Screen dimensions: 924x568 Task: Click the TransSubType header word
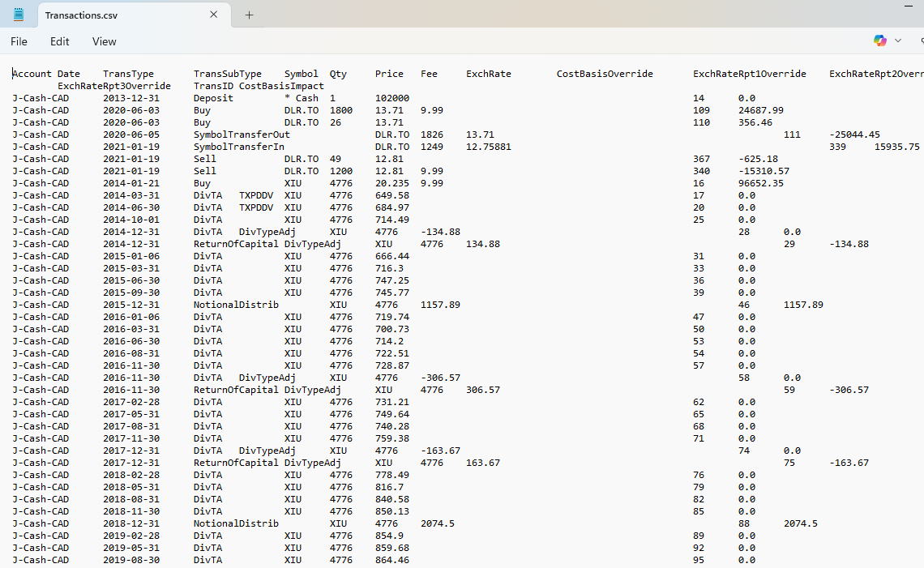tap(227, 74)
